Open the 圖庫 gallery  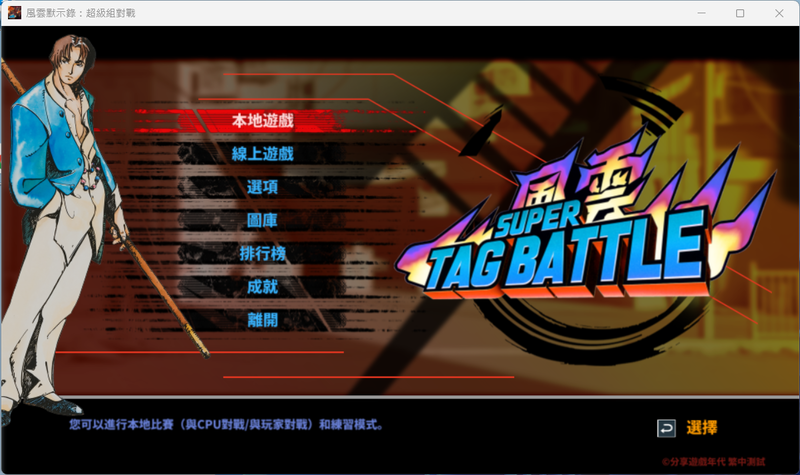(262, 220)
